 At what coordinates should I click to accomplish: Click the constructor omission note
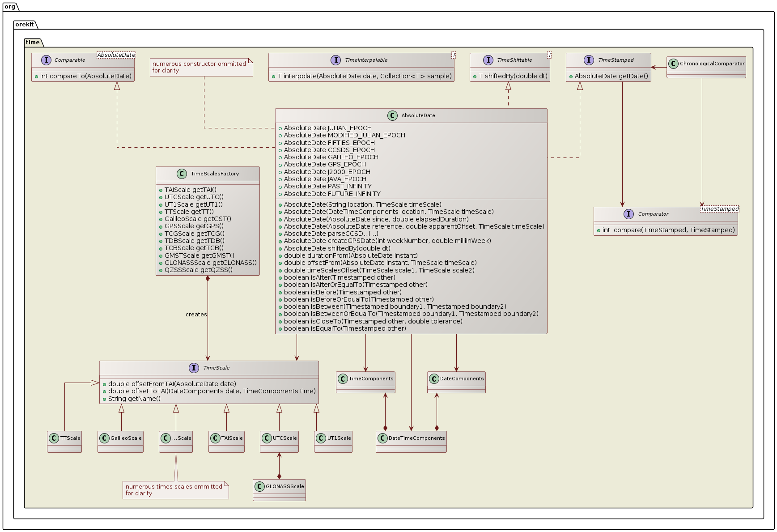click(201, 67)
